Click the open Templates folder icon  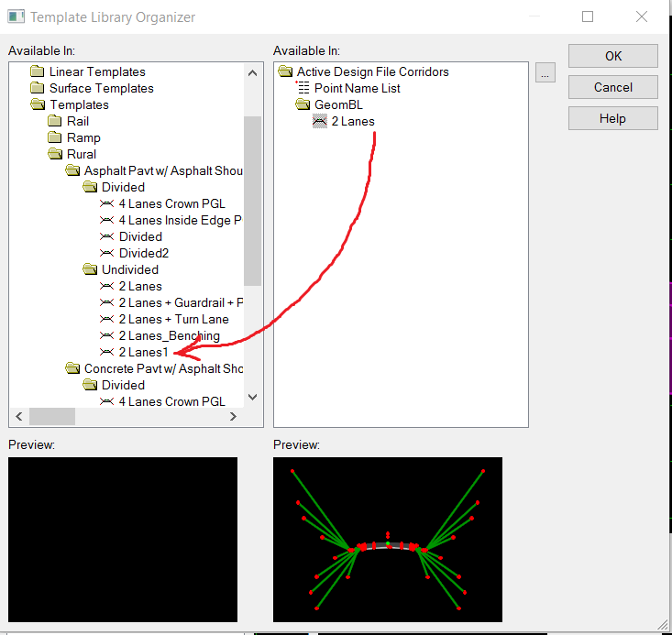(x=38, y=104)
